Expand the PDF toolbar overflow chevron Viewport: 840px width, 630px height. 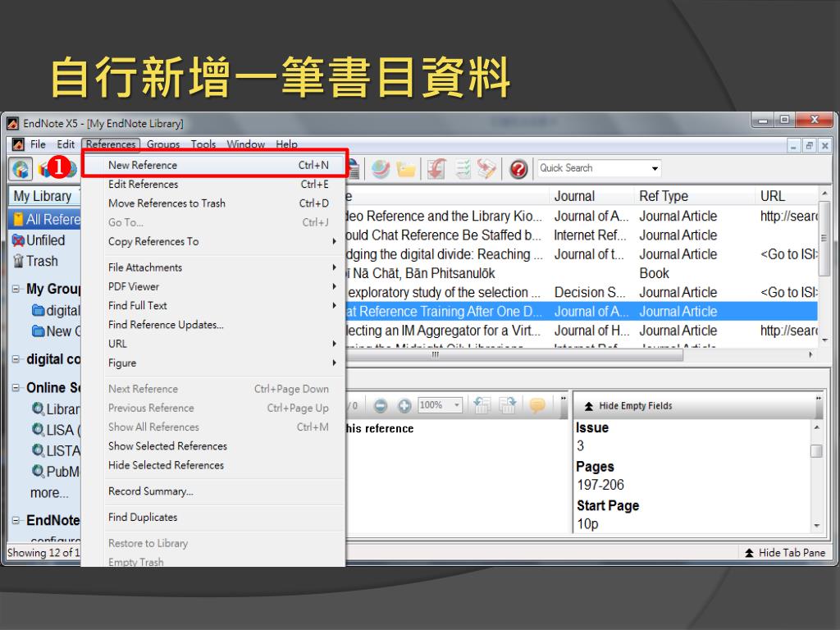[x=563, y=399]
